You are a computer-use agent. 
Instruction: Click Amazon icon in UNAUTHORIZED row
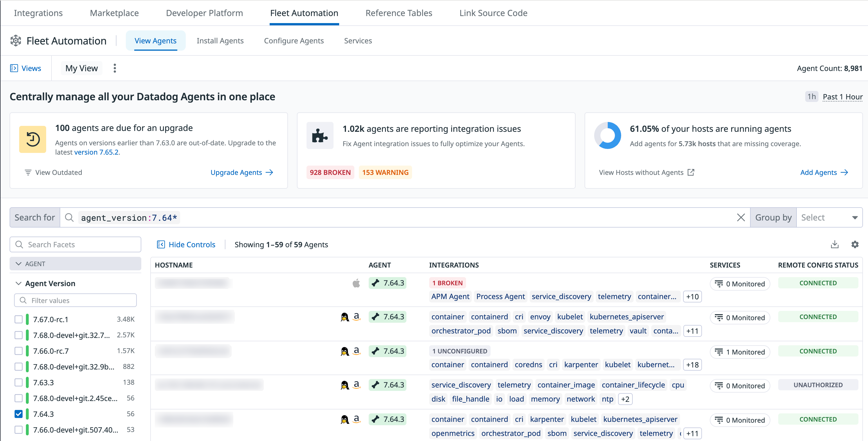point(357,385)
